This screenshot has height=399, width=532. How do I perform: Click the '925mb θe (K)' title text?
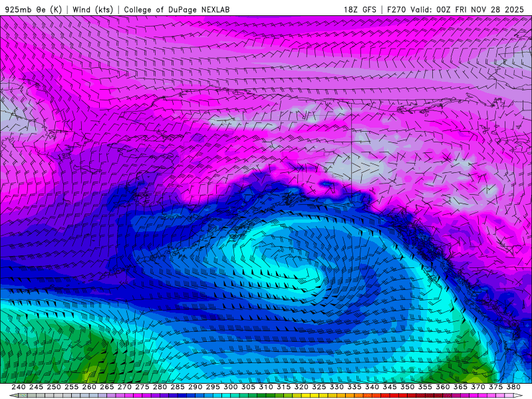[33, 9]
